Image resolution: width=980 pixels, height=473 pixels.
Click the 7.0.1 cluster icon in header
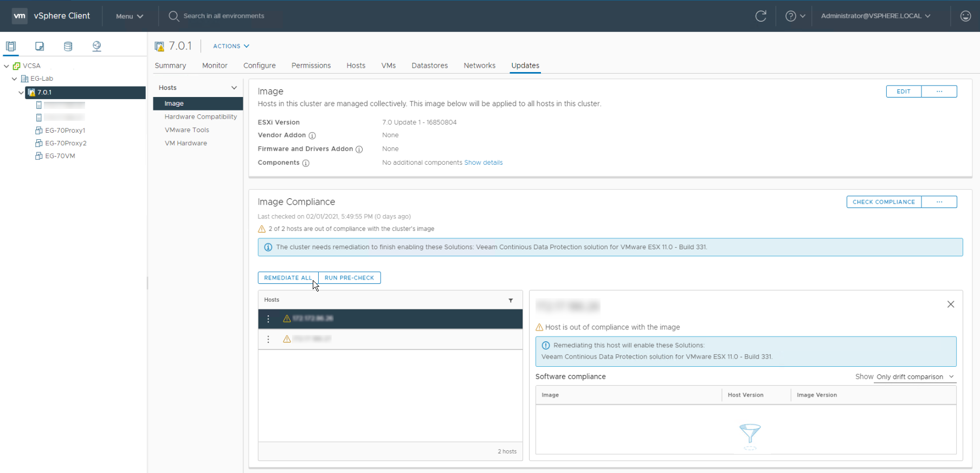point(159,47)
